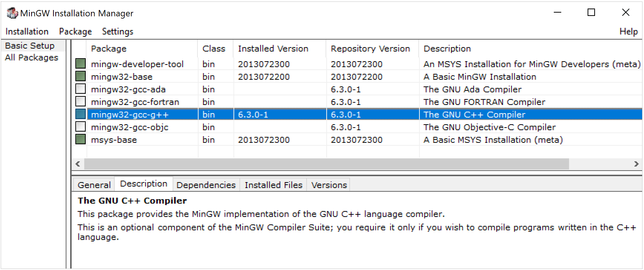
Task: Click the mingw32-gcc-fortran package status icon
Action: point(80,102)
